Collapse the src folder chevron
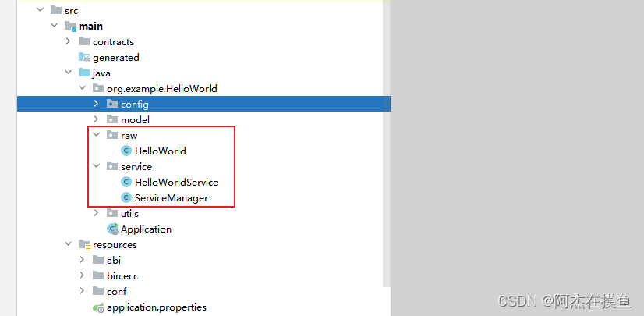This screenshot has width=644, height=316. [41, 10]
